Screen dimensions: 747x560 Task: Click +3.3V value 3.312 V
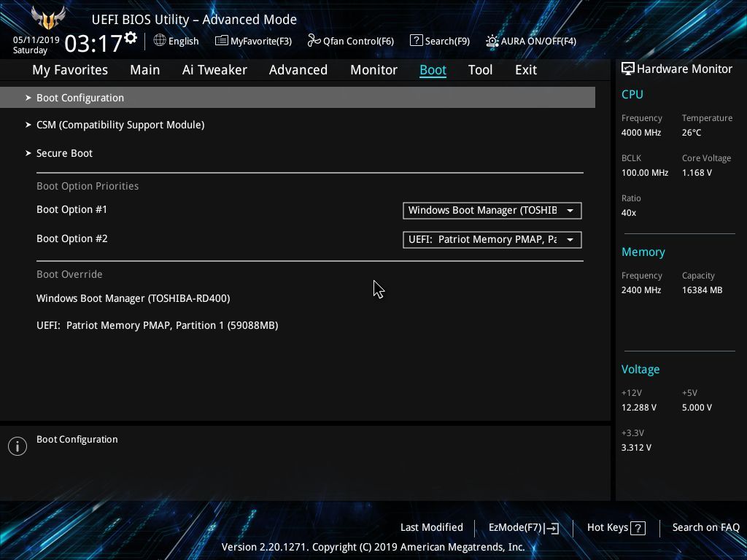[636, 448]
